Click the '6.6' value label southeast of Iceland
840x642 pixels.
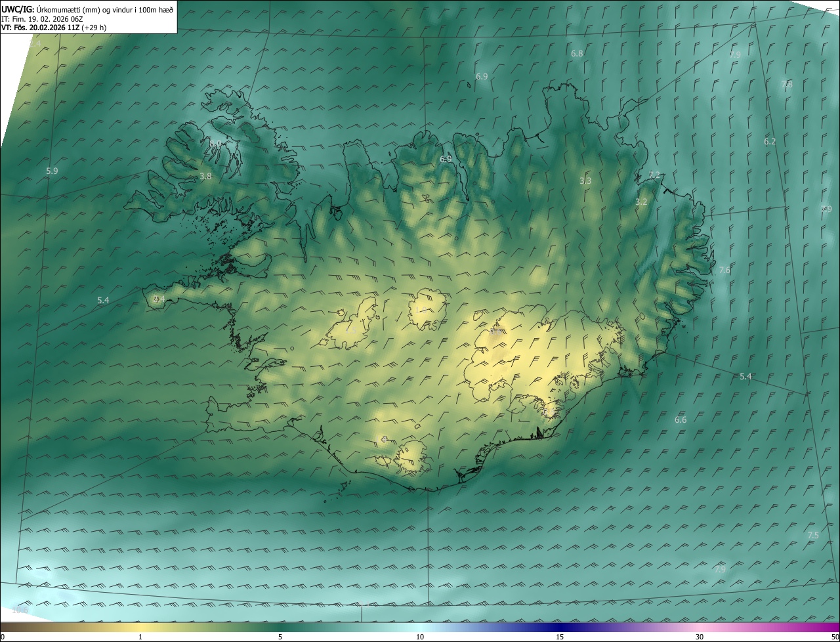(681, 419)
